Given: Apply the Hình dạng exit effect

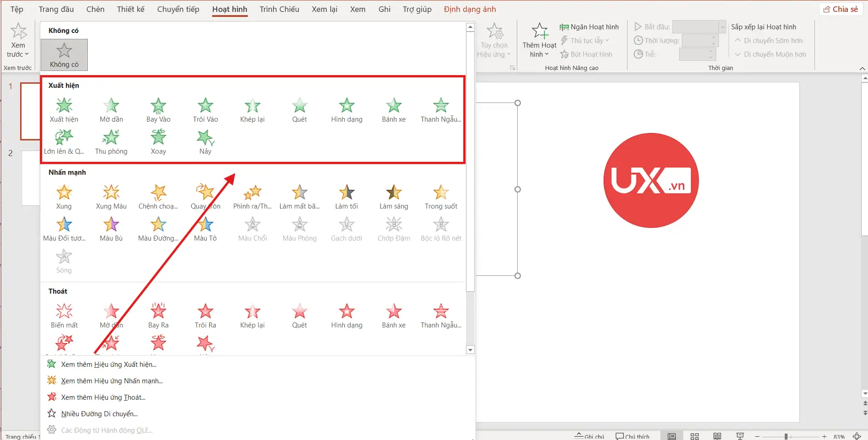Looking at the screenshot, I should pyautogui.click(x=346, y=316).
